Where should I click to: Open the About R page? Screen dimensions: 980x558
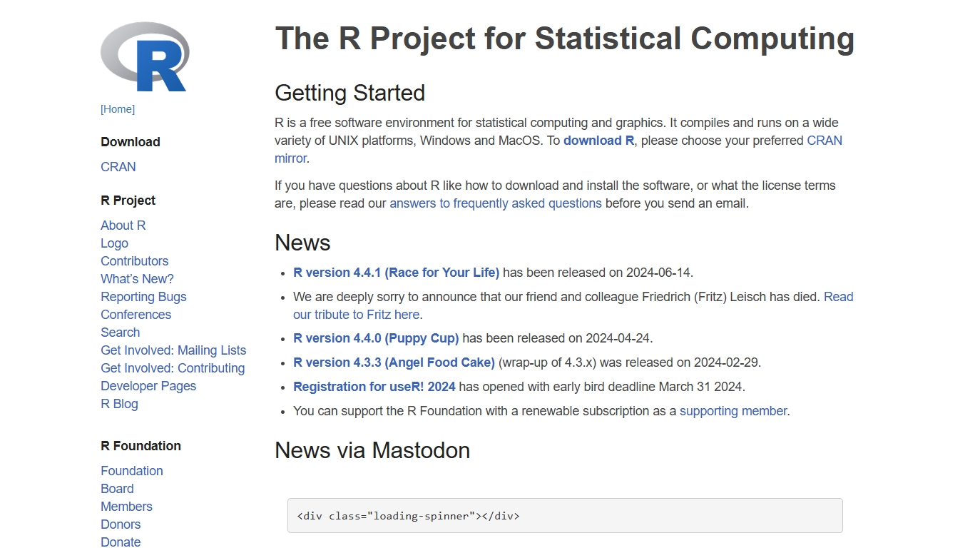(123, 225)
